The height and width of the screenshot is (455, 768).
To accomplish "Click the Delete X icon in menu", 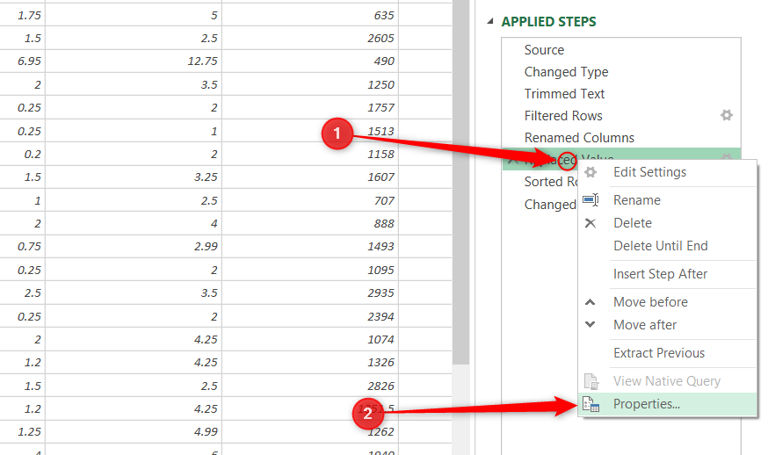I will 591,223.
